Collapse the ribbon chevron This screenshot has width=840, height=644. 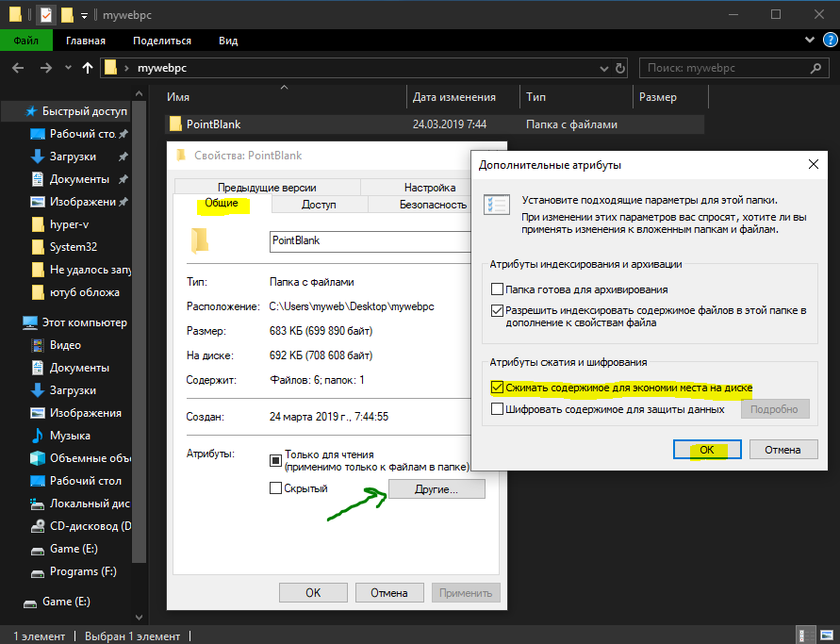pyautogui.click(x=810, y=41)
